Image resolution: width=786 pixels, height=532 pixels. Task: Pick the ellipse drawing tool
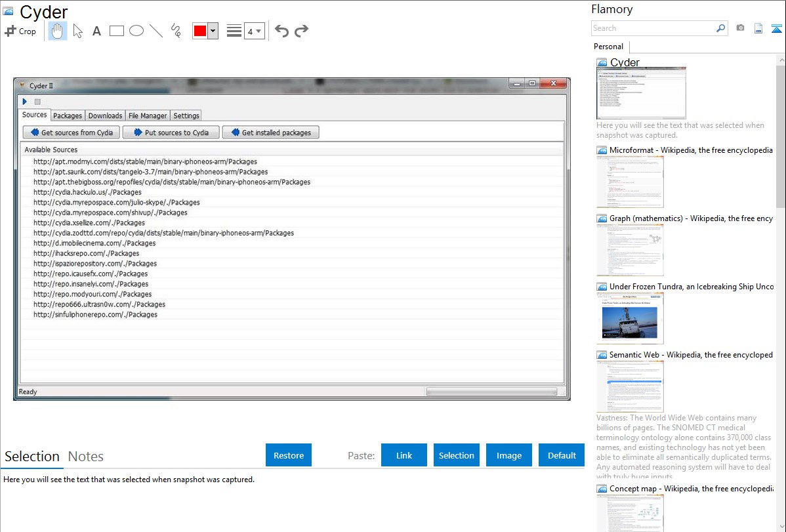coord(136,31)
